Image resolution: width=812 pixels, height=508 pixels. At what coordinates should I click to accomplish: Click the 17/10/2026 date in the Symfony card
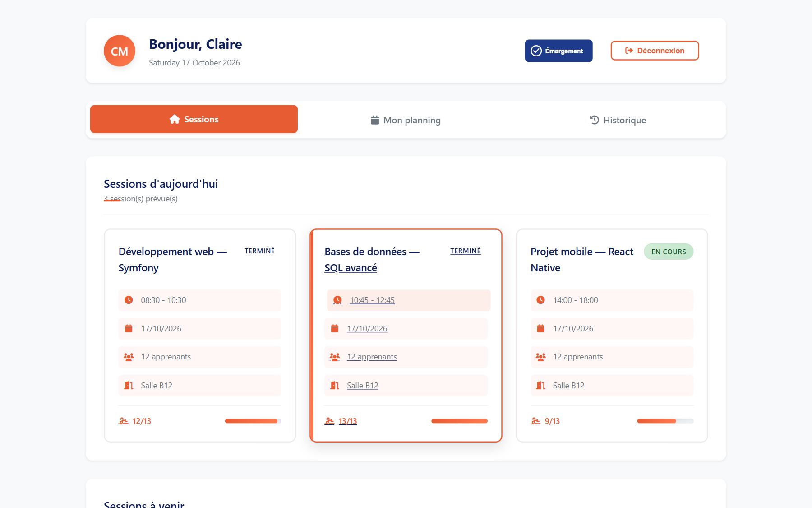(x=161, y=329)
